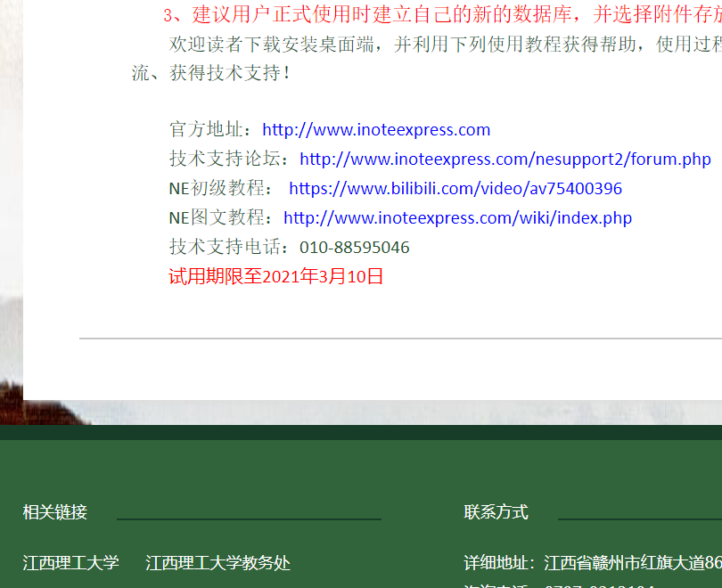
Task: Click the text 流、获得技术支持！
Action: point(211,73)
